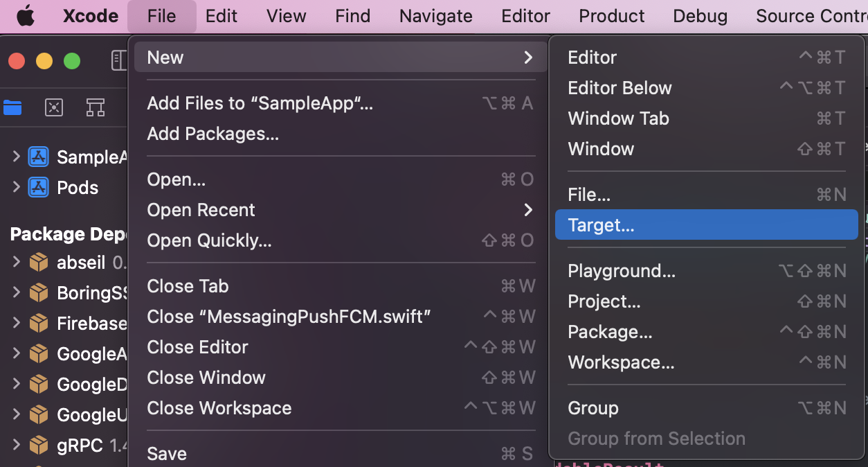Expand the SampleApp project chevron
Image resolution: width=868 pixels, height=467 pixels.
(16, 157)
